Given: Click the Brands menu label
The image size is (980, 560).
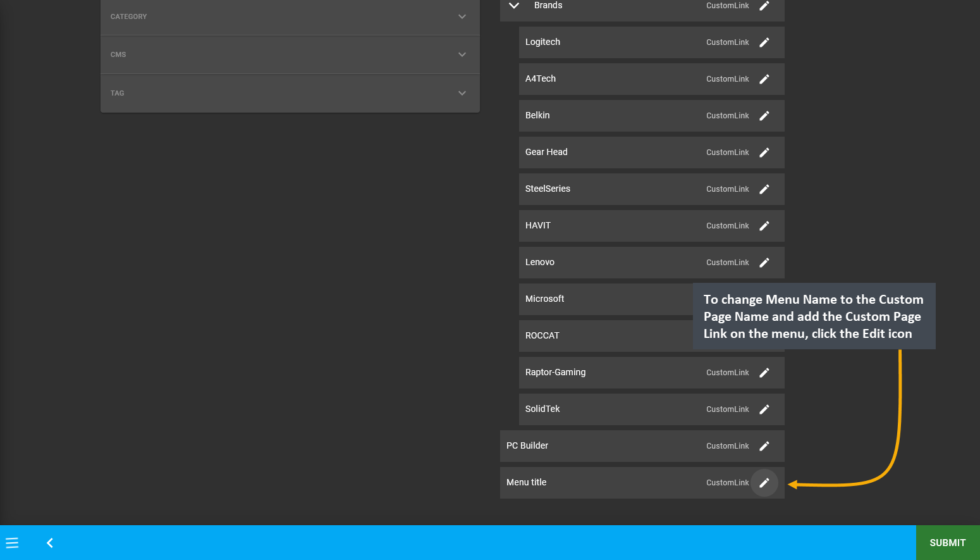Looking at the screenshot, I should point(548,5).
